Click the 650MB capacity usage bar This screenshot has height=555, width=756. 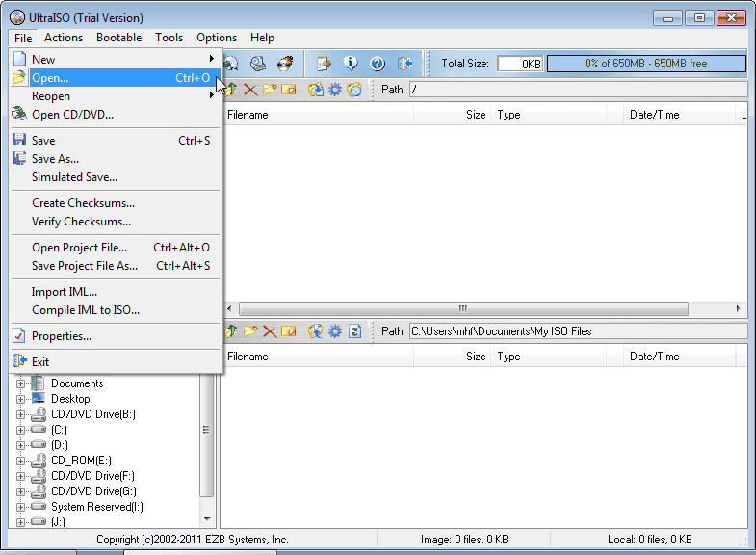pyautogui.click(x=645, y=64)
